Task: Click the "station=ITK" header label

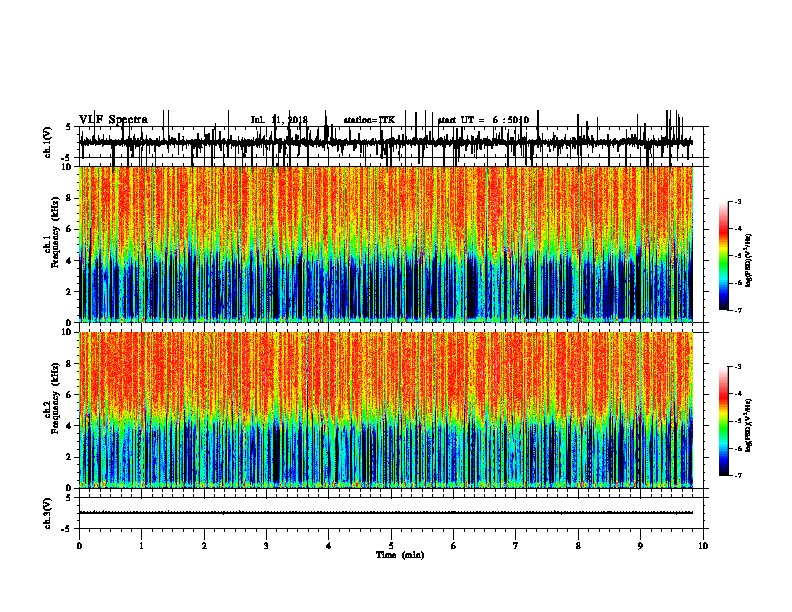Action: (369, 120)
